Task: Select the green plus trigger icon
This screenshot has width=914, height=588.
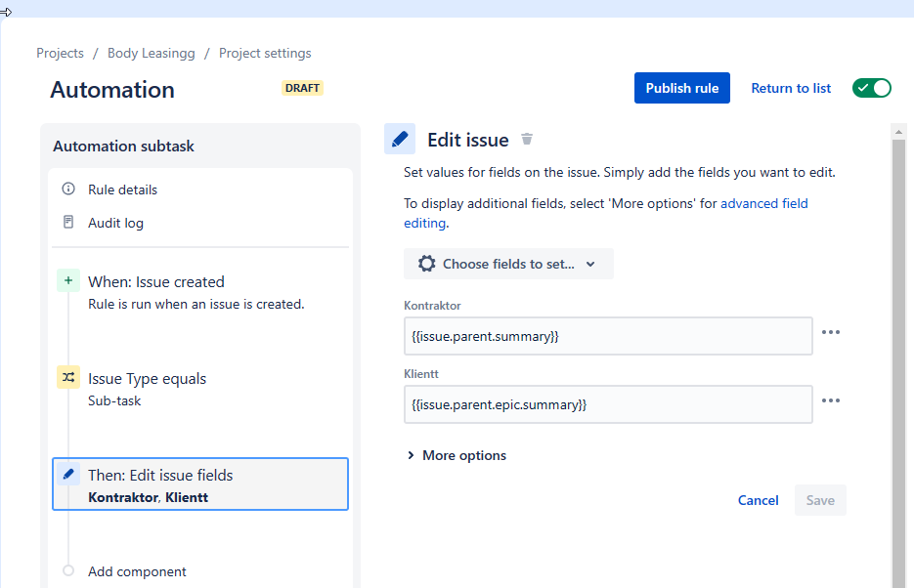Action: coord(68,280)
